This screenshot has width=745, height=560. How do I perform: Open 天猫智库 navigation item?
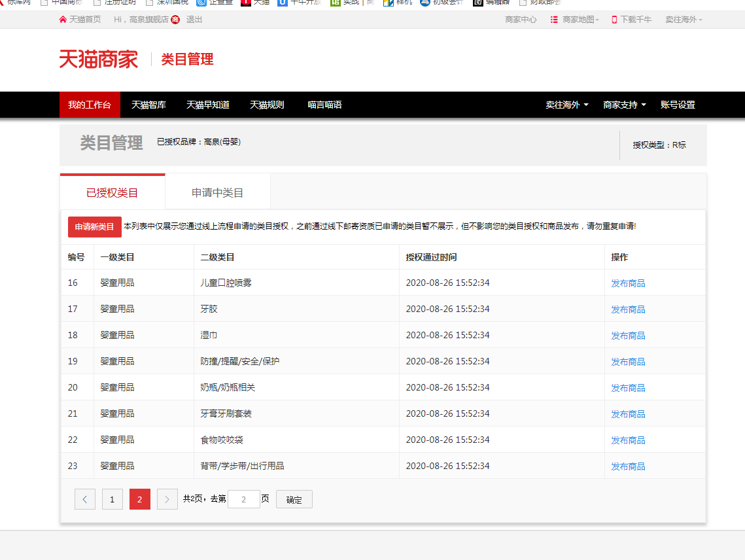tap(148, 105)
